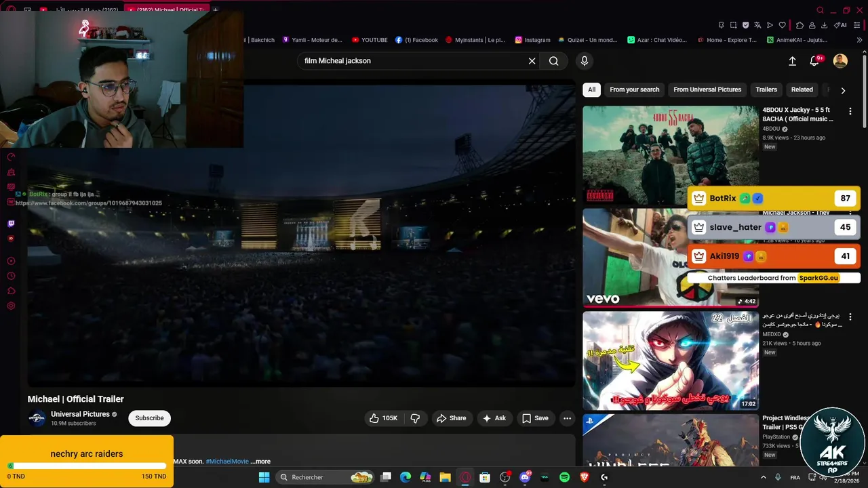Open the Opera extensions cube icon

tap(800, 25)
